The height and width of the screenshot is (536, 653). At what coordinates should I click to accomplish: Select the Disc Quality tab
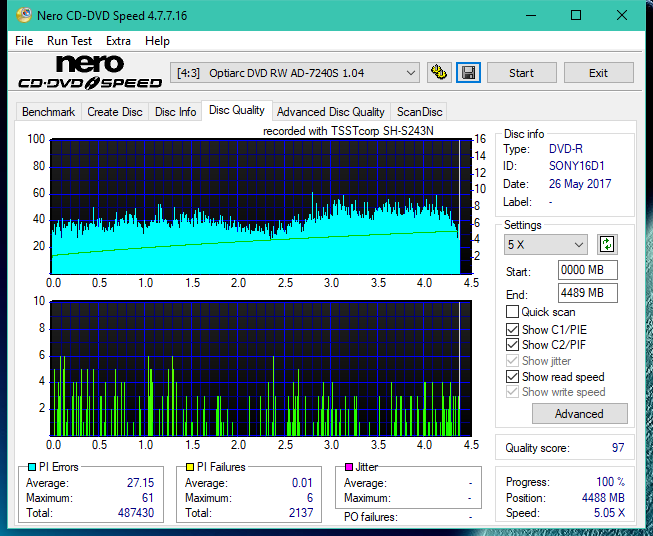pos(237,110)
